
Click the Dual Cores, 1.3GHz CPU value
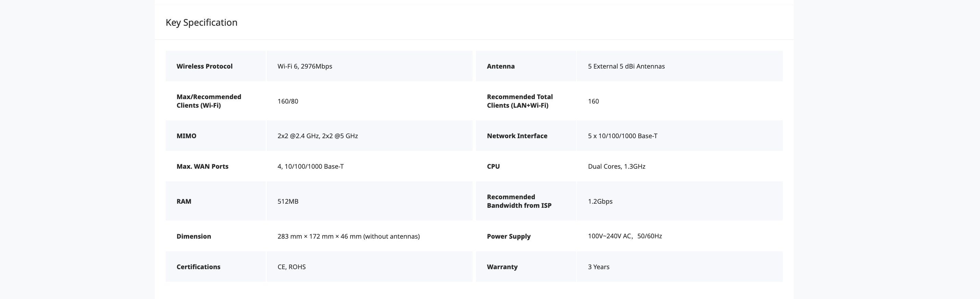pyautogui.click(x=616, y=166)
